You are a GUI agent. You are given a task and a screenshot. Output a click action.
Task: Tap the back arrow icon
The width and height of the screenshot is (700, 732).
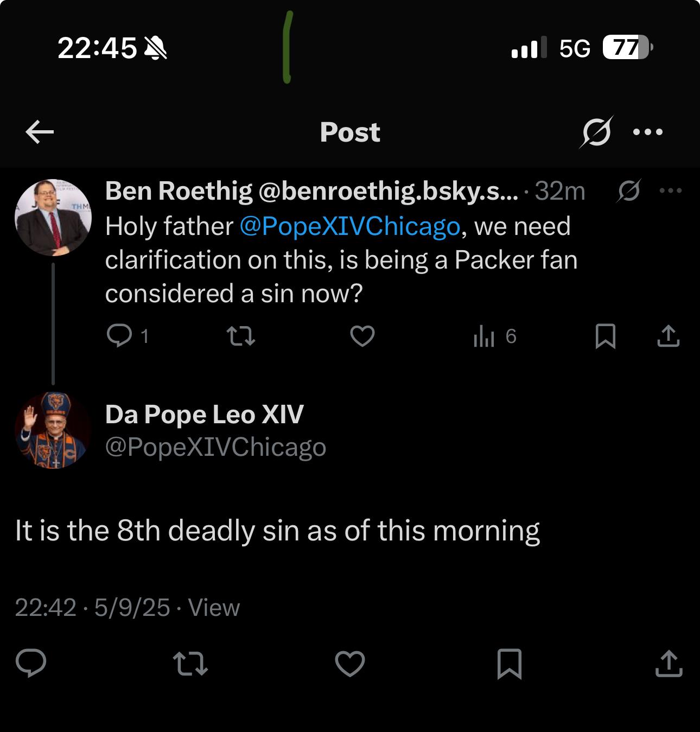[x=40, y=132]
